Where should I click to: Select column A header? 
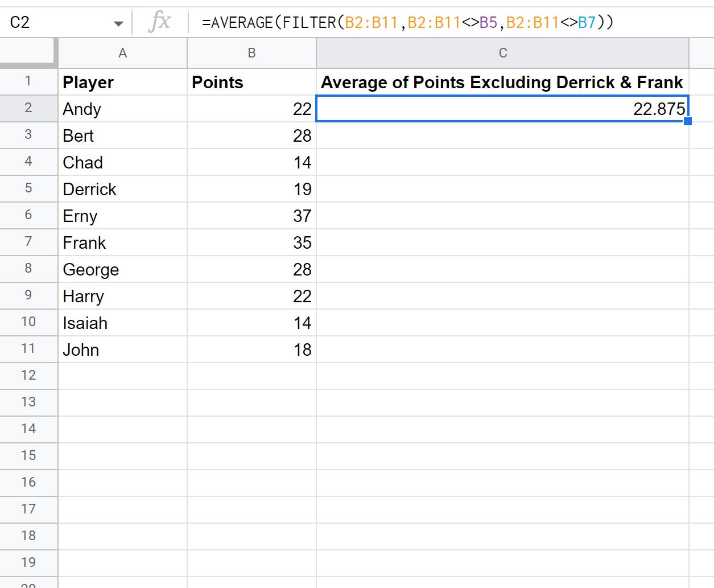coord(122,52)
